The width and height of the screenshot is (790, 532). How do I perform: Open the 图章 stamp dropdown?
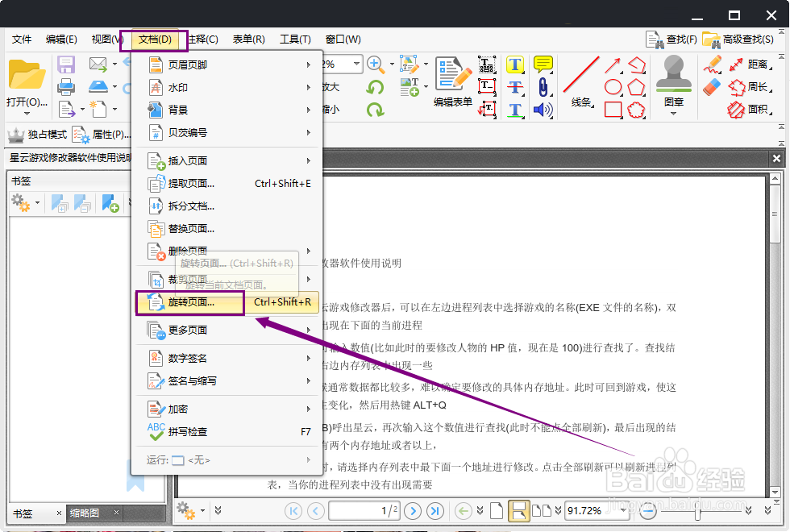click(674, 113)
